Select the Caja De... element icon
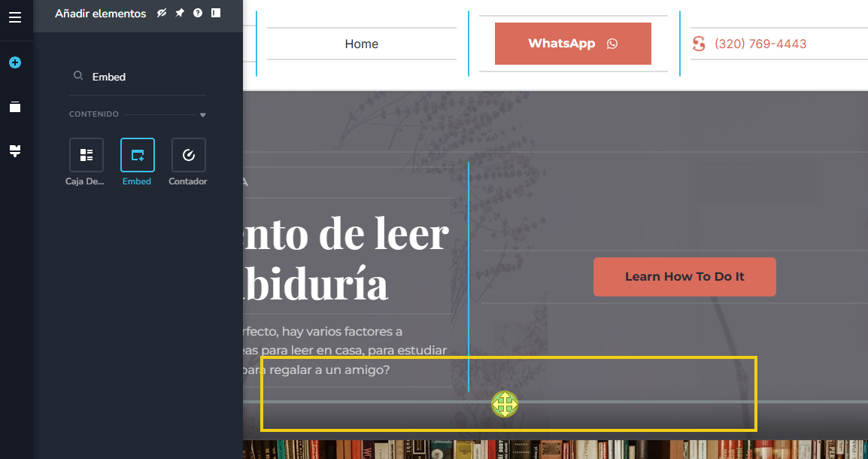 coord(86,155)
